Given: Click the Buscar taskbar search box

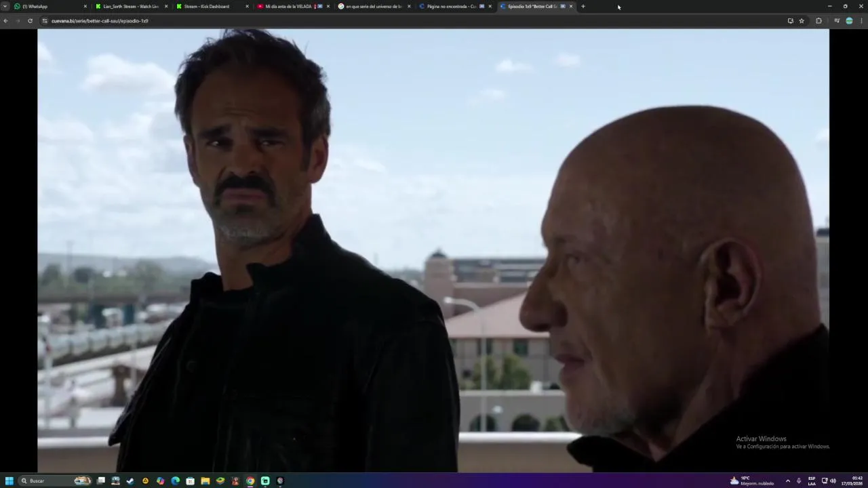Looking at the screenshot, I should 56,481.
